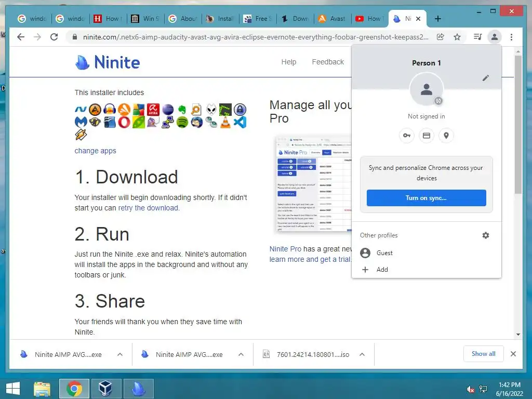
Task: Open Chrome three-dot menu
Action: coord(511,37)
